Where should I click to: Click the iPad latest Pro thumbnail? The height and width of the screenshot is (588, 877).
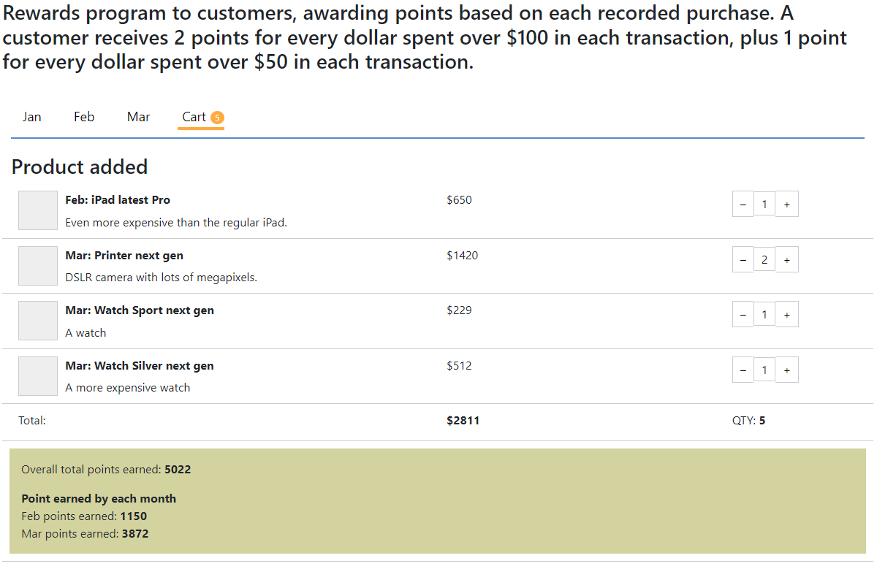[38, 210]
